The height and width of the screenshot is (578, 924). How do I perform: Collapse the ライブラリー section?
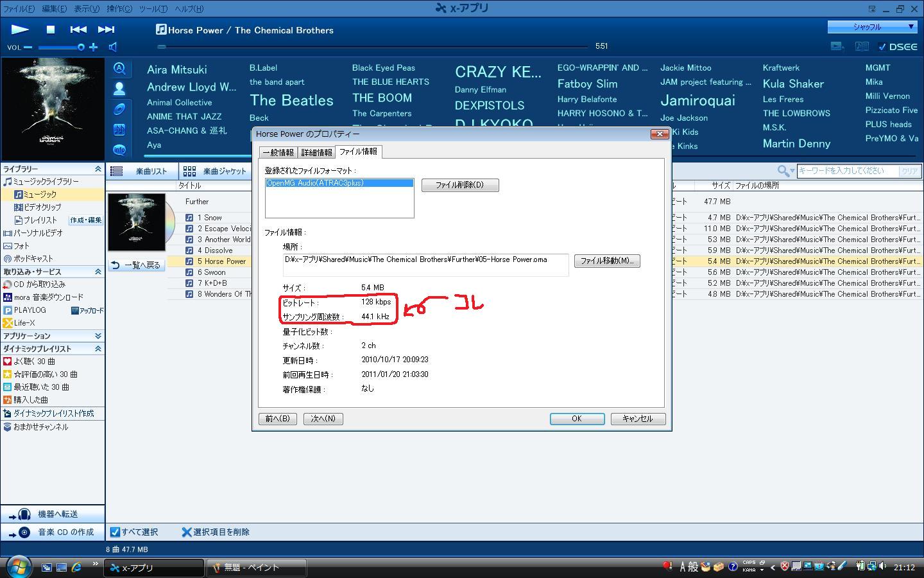98,169
